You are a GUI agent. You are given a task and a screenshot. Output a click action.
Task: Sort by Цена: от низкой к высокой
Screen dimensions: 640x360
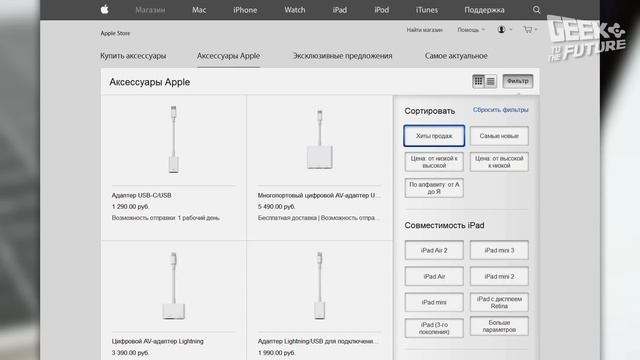click(434, 162)
